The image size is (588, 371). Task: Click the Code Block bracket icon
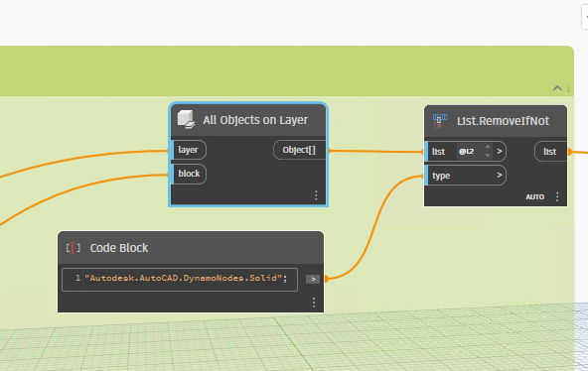(x=73, y=248)
